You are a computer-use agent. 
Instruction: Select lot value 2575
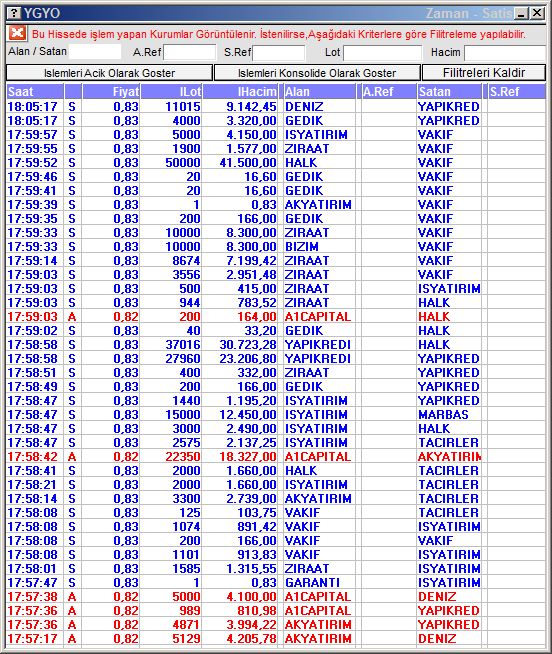point(187,443)
